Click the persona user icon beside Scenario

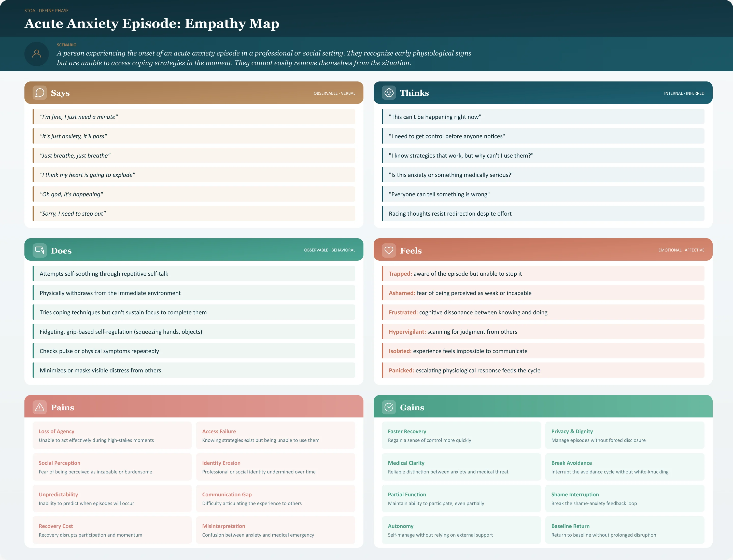pos(37,54)
